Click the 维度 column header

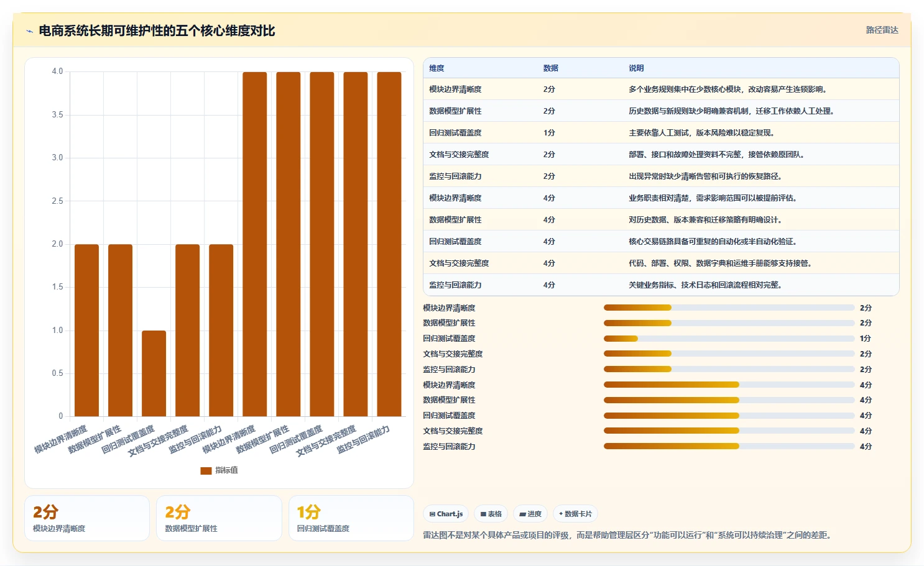point(437,68)
